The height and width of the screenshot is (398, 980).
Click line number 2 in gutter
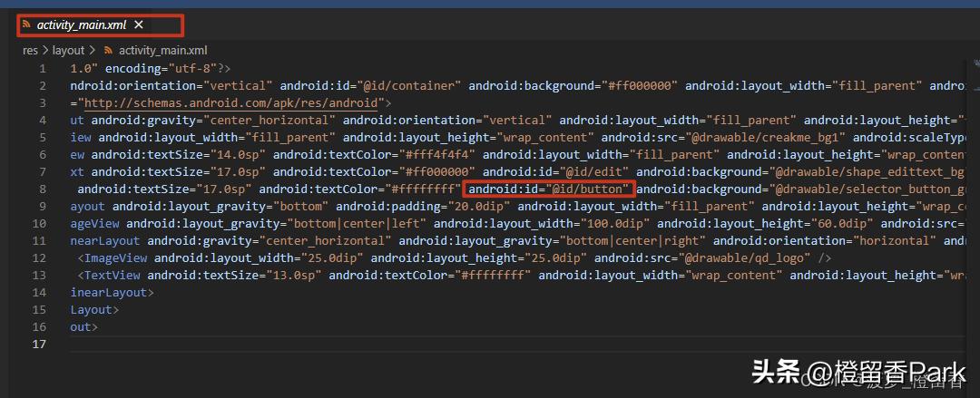click(x=42, y=85)
